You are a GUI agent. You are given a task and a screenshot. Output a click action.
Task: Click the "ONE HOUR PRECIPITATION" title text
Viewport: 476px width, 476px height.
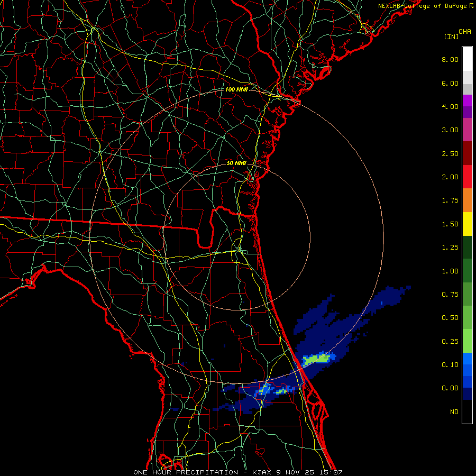(186, 472)
